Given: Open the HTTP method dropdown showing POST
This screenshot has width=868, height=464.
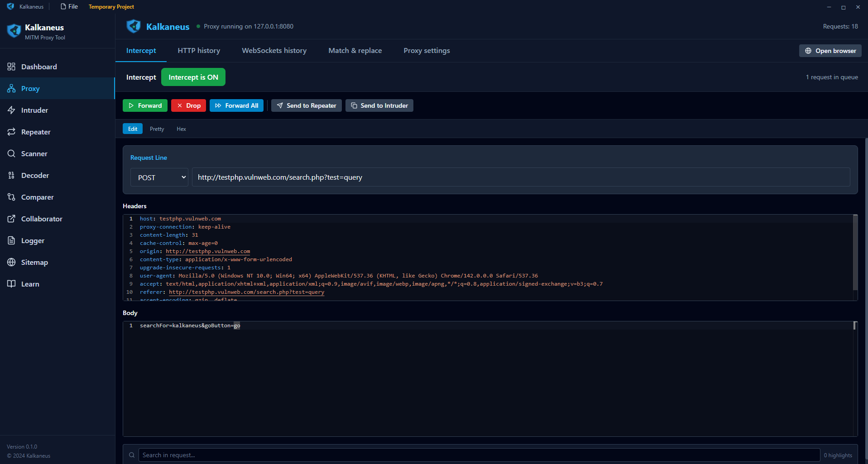Looking at the screenshot, I should tap(159, 177).
